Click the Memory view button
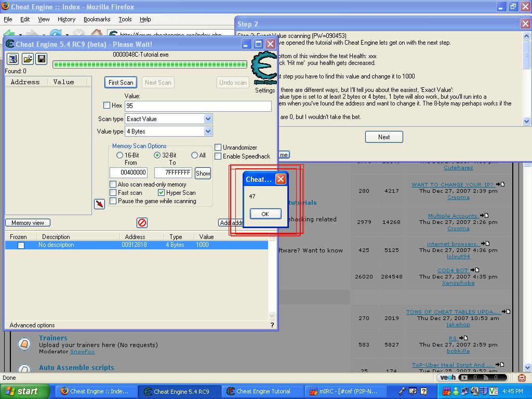The height and width of the screenshot is (399, 532). click(28, 222)
